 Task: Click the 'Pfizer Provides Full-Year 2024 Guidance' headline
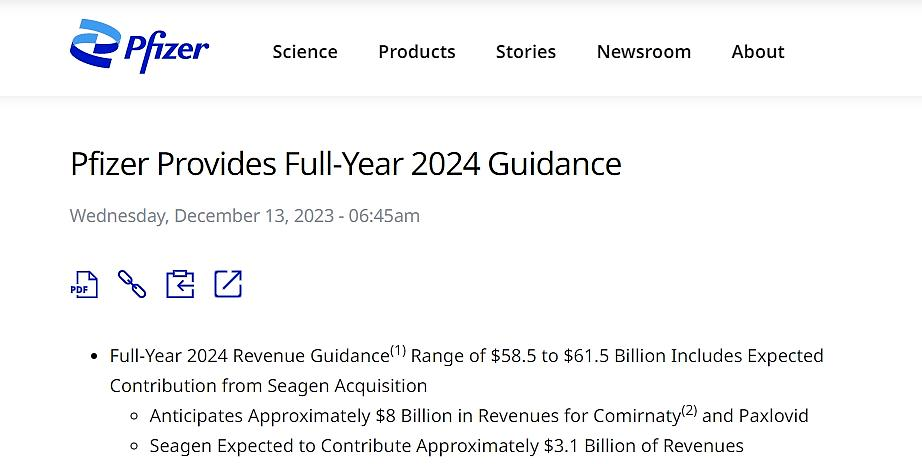[x=346, y=164]
